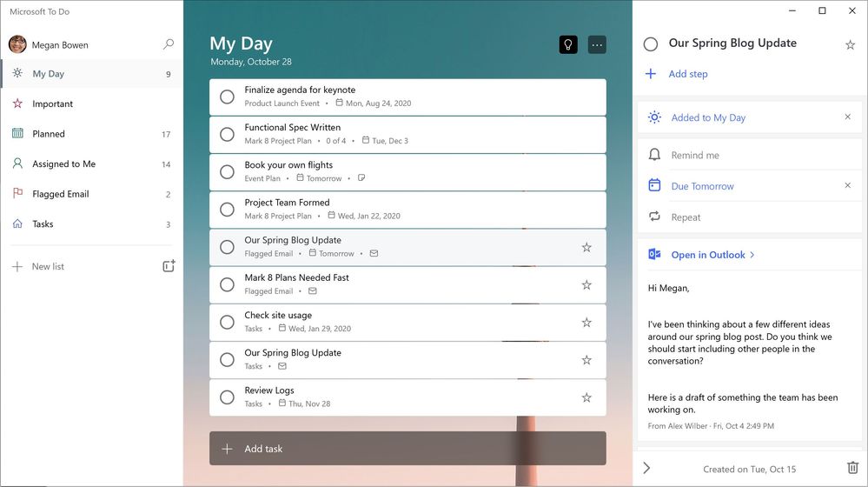Click Add step in detail pane
The width and height of the screenshot is (868, 487).
688,74
